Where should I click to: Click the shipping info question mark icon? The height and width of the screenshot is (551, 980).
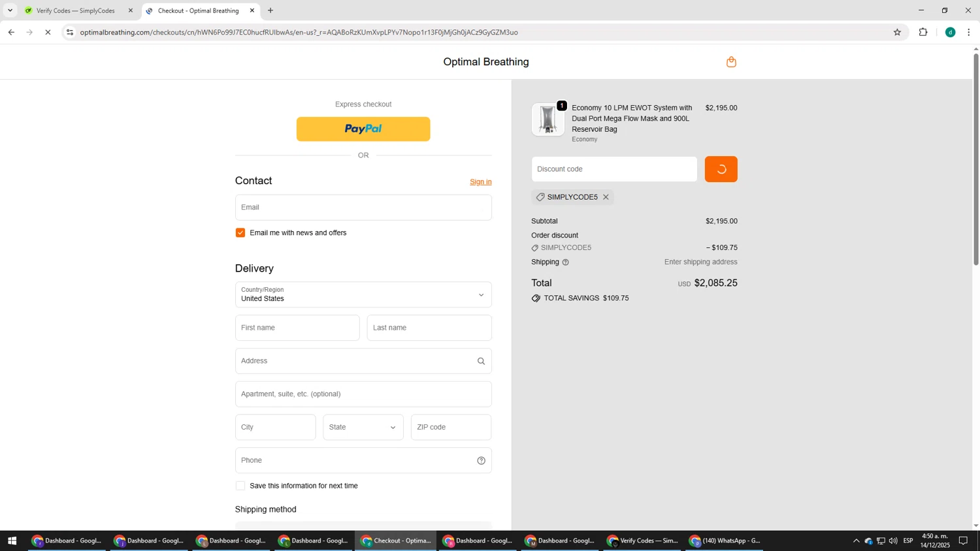click(565, 262)
